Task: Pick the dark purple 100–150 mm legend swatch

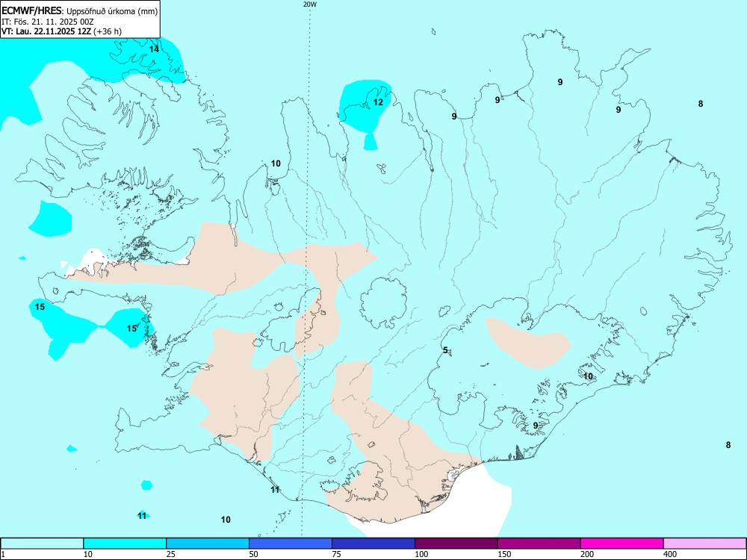Action: pos(456,544)
